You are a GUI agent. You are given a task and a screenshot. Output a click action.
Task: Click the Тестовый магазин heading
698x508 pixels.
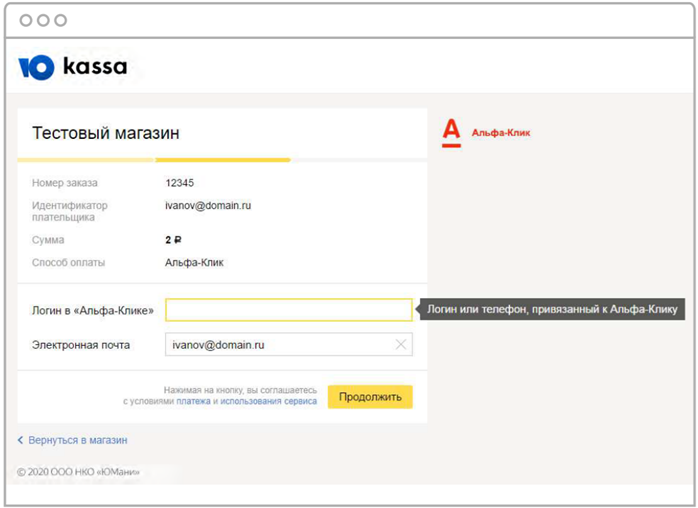pos(106,133)
